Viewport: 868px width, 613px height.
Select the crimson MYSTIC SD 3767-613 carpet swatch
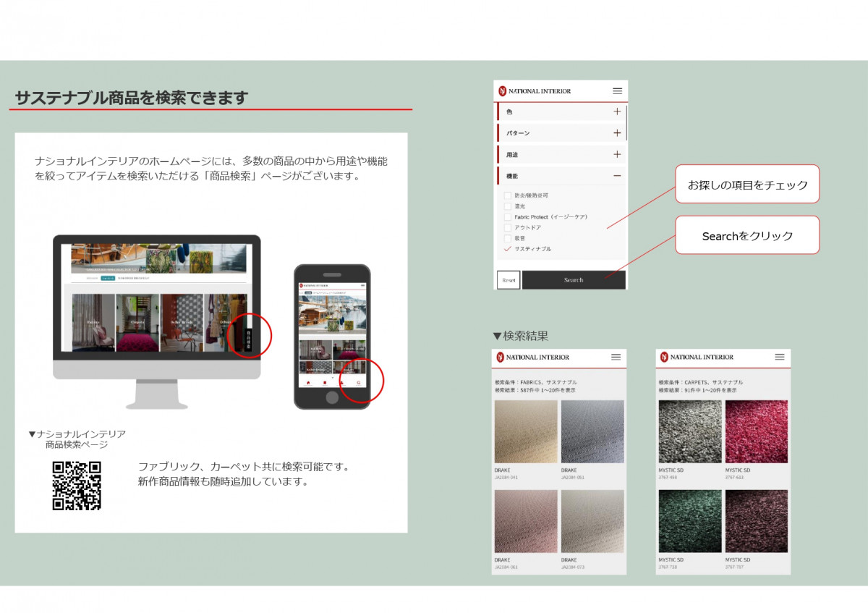(756, 432)
